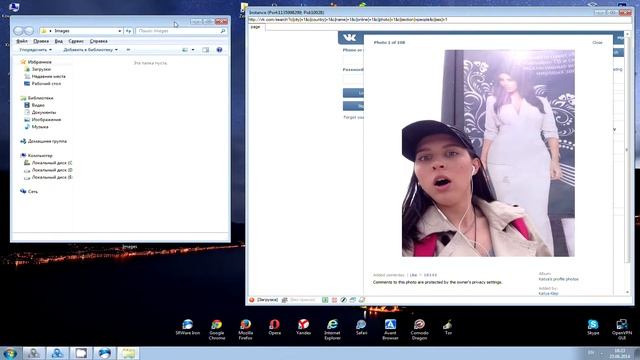Open Сервис menu in Explorer

click(76, 41)
